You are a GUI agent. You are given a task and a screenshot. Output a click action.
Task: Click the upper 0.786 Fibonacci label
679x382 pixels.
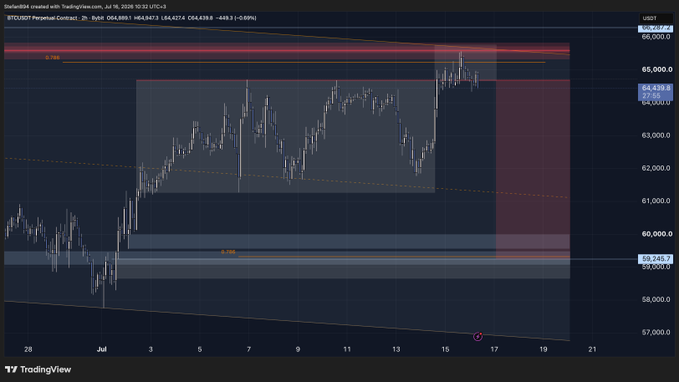coord(53,58)
